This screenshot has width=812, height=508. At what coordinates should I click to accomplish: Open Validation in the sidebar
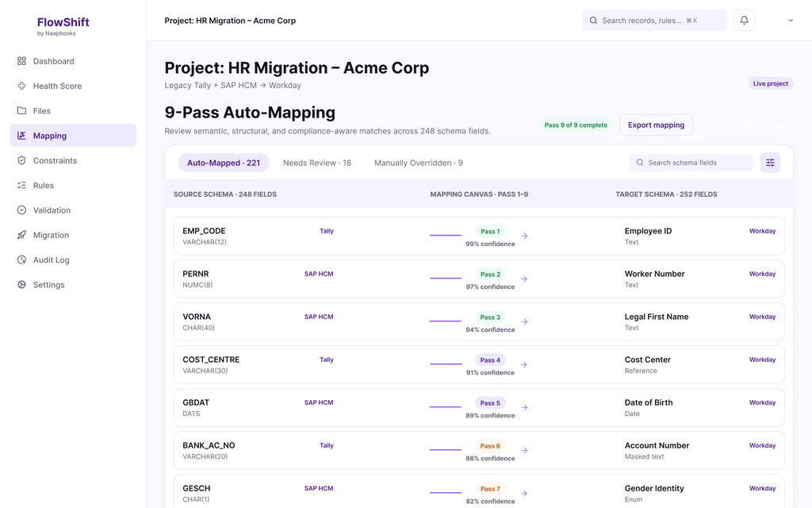pyautogui.click(x=73, y=210)
